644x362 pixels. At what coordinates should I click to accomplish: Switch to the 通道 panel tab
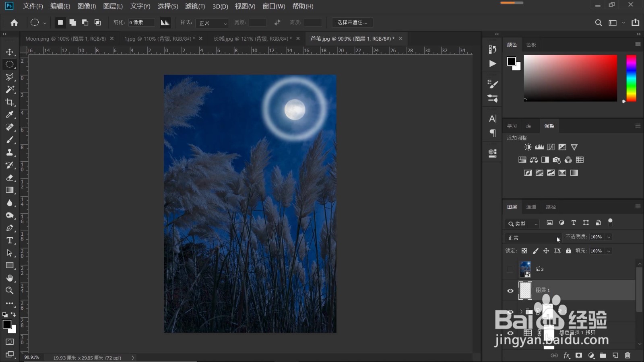pyautogui.click(x=531, y=207)
